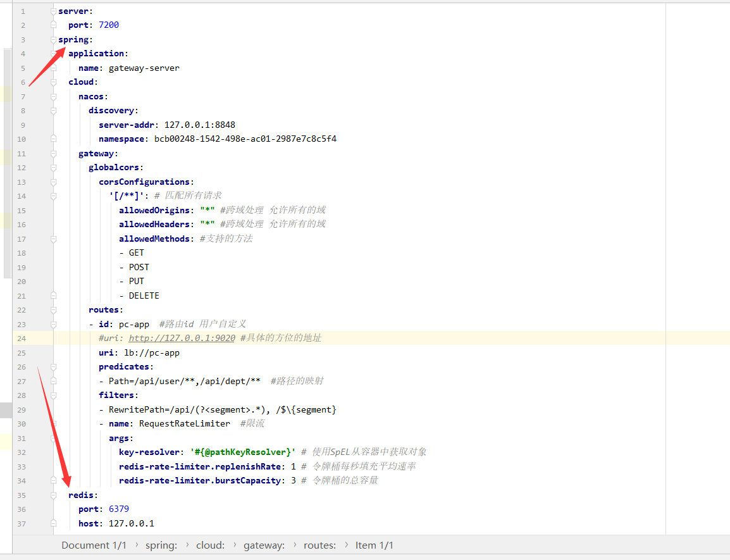Jump to 'cloud:' in the breadcrumb bar

point(210,545)
